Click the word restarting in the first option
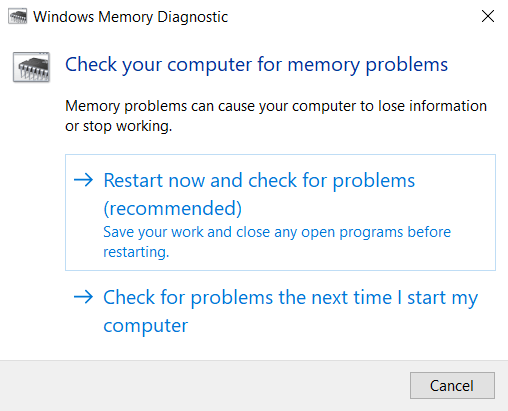Screen dimensions: 508x411 click(136, 252)
